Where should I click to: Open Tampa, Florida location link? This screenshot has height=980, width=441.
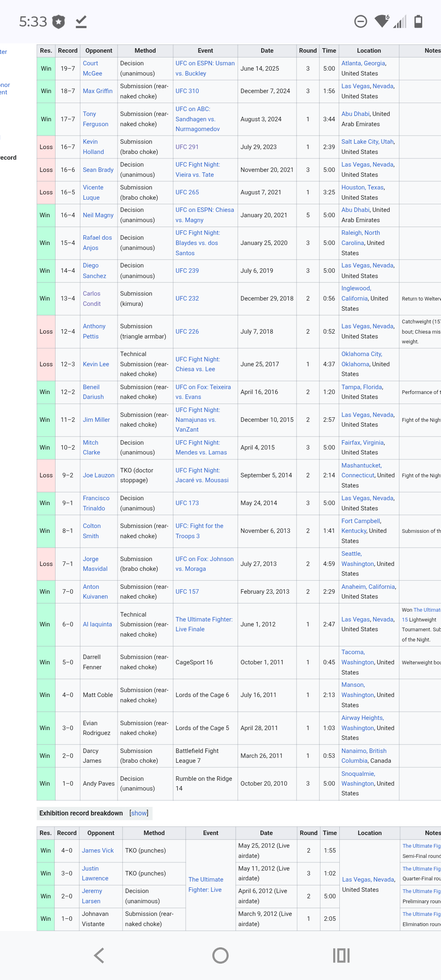pyautogui.click(x=362, y=387)
